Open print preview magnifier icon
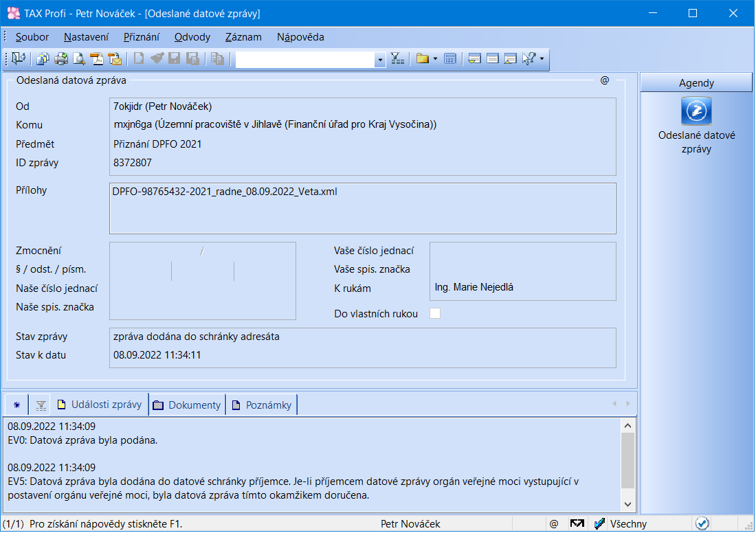 (79, 59)
